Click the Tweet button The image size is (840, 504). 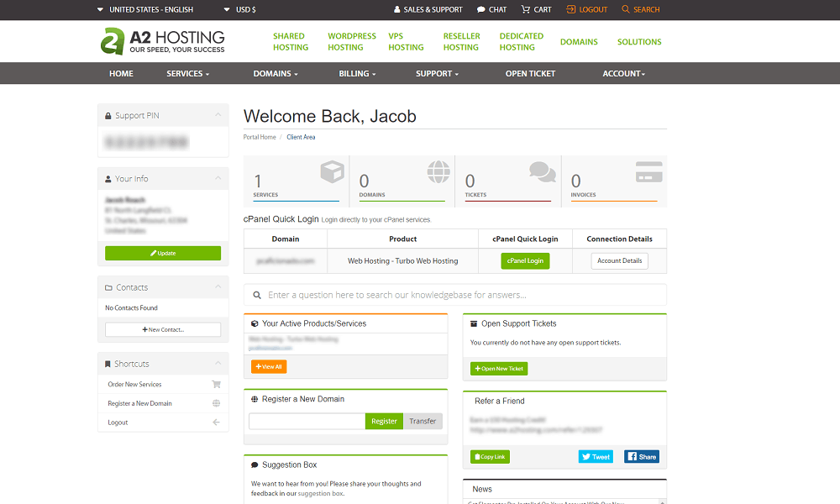(596, 457)
